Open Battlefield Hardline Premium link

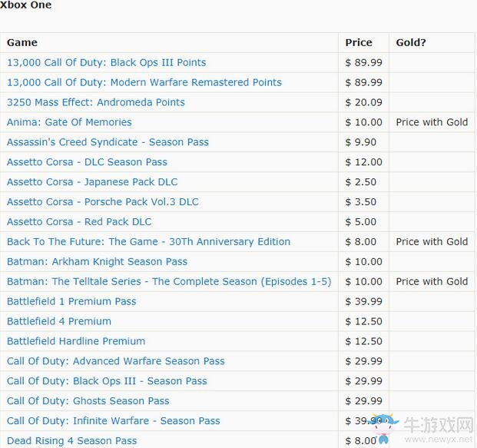click(x=76, y=341)
